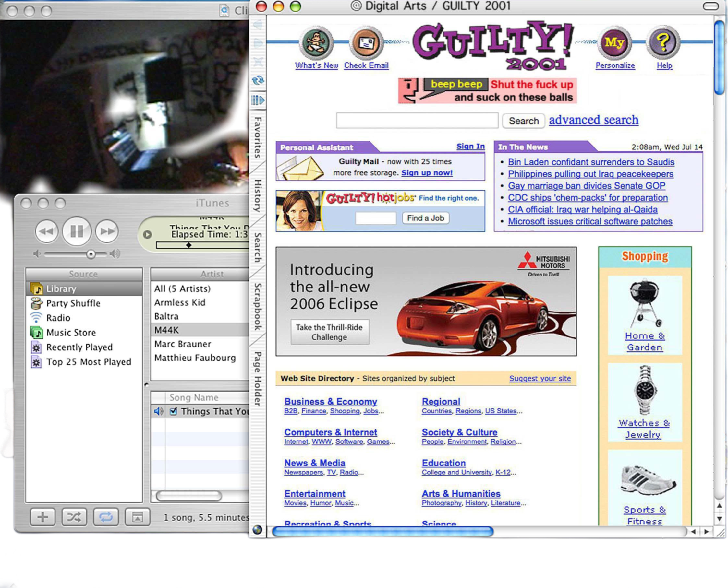Click the song progress diamond marker

pyautogui.click(x=189, y=245)
